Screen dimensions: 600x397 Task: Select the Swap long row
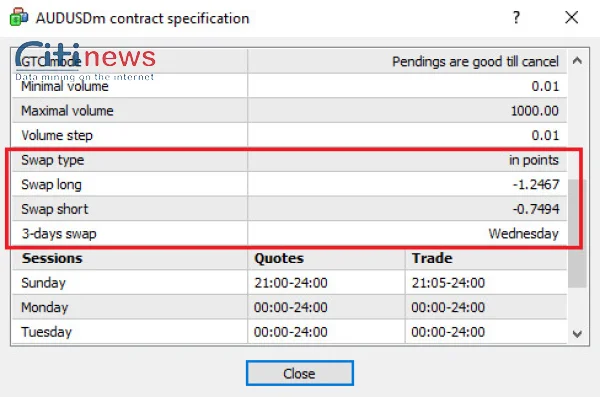click(290, 185)
